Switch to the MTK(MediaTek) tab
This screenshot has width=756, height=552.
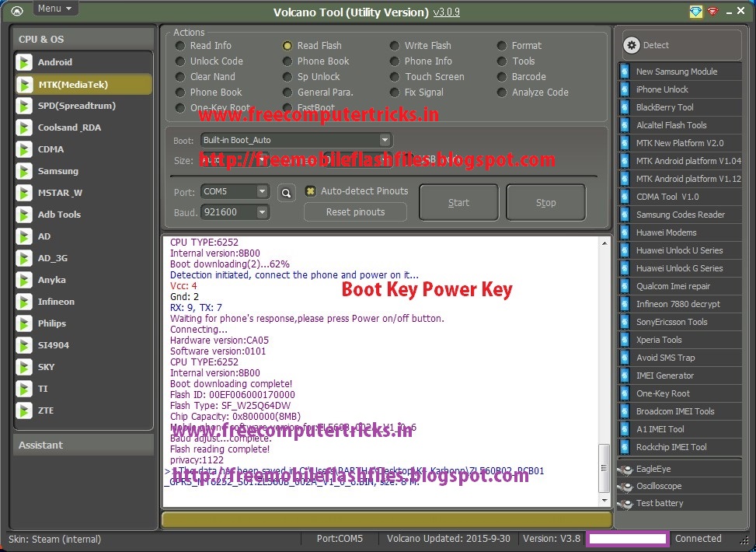tap(83, 85)
